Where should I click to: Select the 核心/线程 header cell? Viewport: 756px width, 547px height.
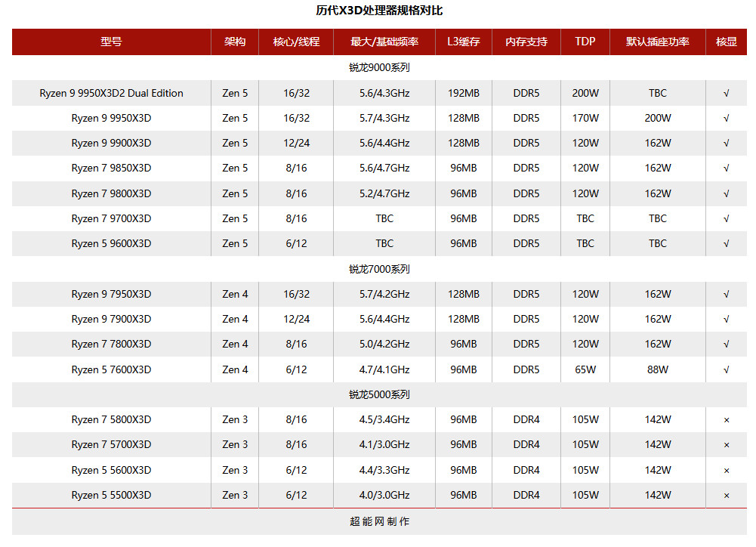[296, 42]
